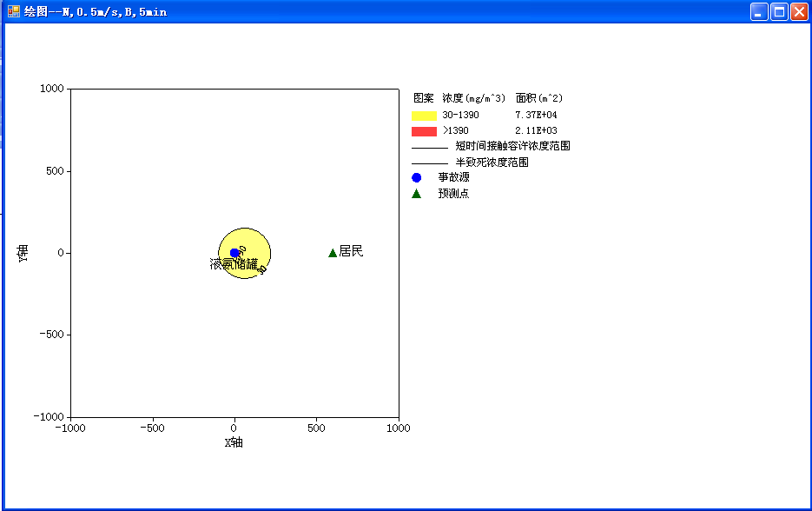Maximize the 绘图 window
812x511 pixels.
click(x=779, y=11)
